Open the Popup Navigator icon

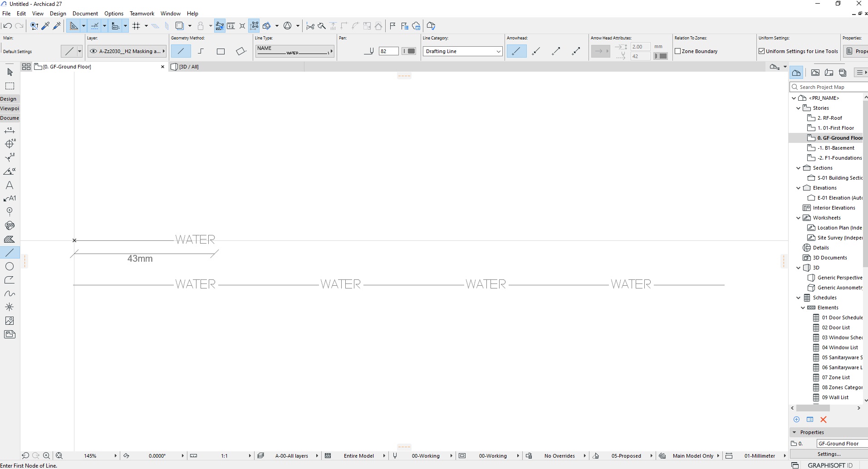775,67
